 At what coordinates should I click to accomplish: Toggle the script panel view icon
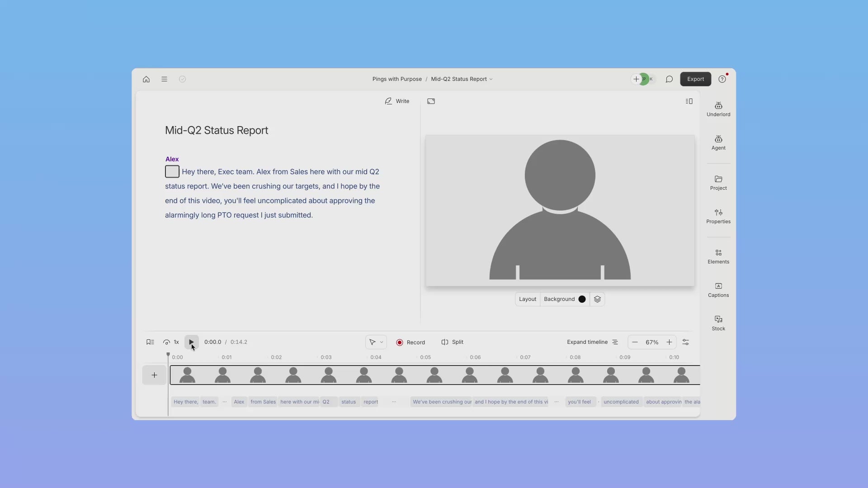click(x=689, y=101)
